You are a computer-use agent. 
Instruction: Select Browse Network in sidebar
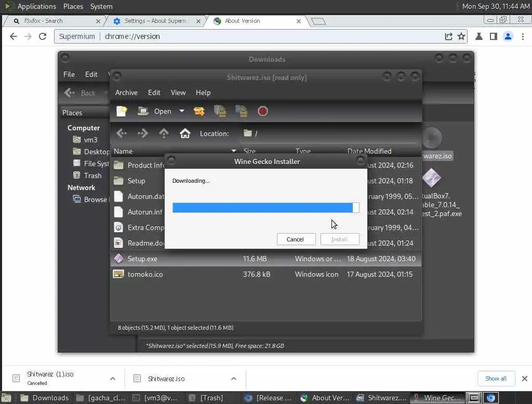(x=91, y=199)
